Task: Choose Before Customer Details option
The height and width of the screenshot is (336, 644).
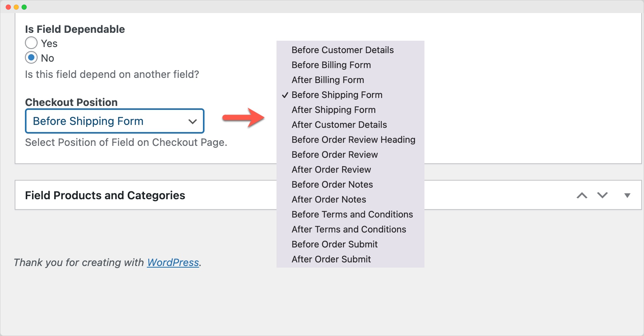Action: (x=343, y=50)
